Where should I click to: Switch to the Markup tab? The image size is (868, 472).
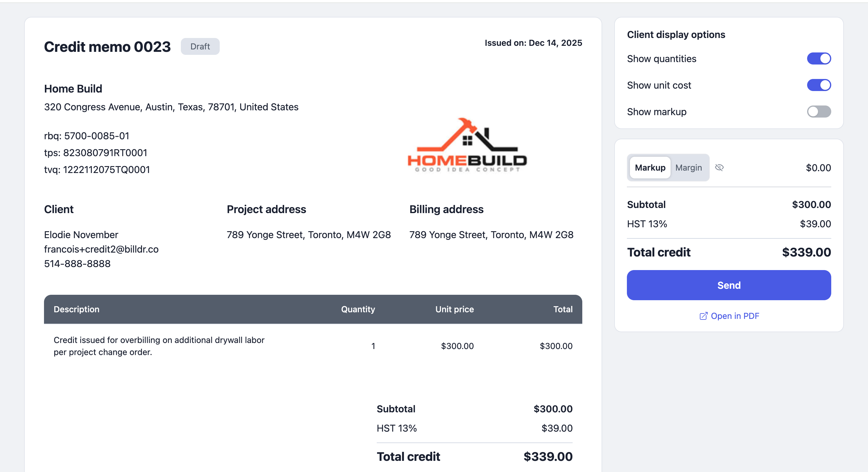coord(650,168)
